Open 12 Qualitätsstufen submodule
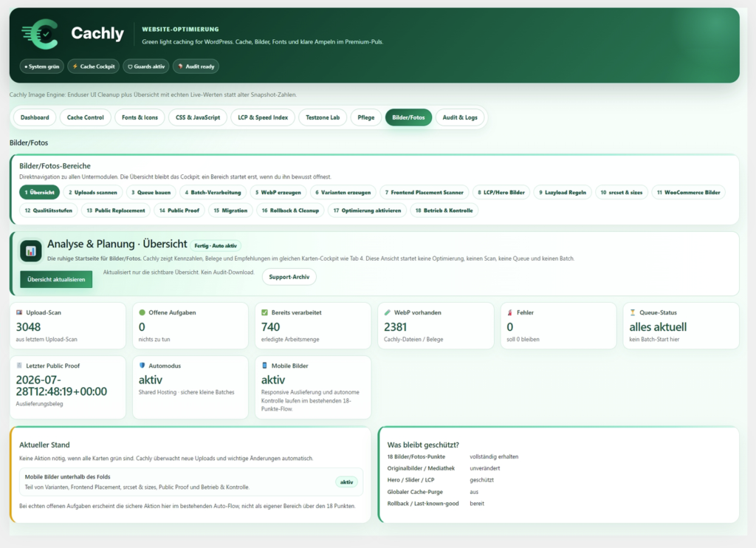The width and height of the screenshot is (756, 548). [x=48, y=210]
